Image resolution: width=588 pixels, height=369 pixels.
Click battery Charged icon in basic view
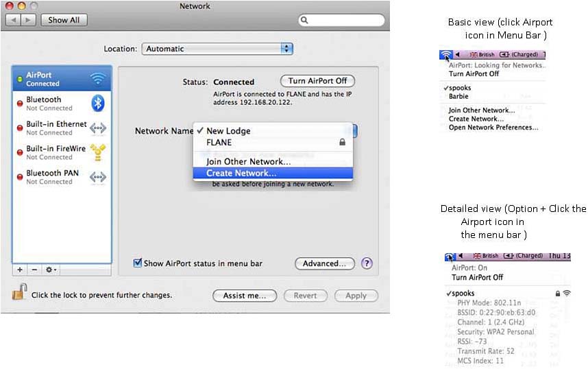[x=519, y=54]
